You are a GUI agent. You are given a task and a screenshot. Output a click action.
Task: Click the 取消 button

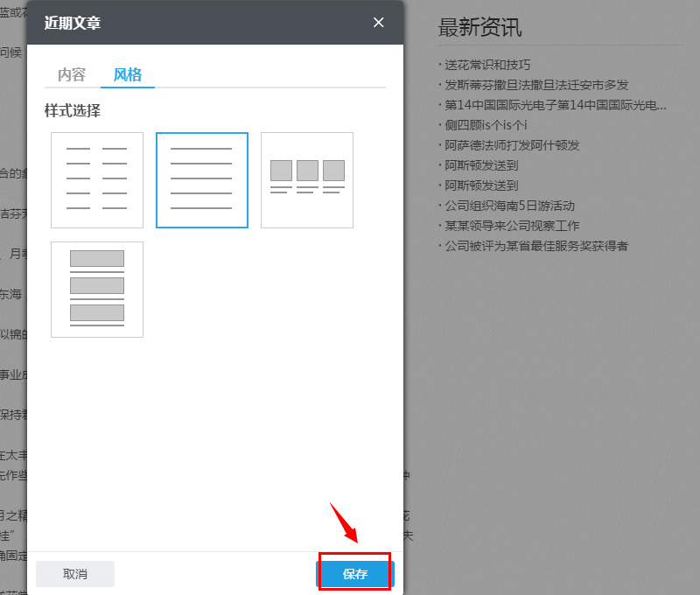(x=75, y=574)
